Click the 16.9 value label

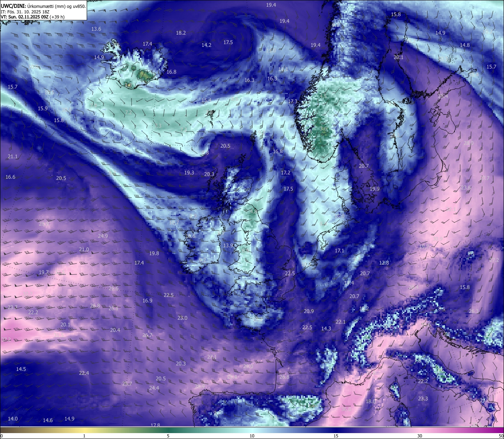tap(147, 301)
